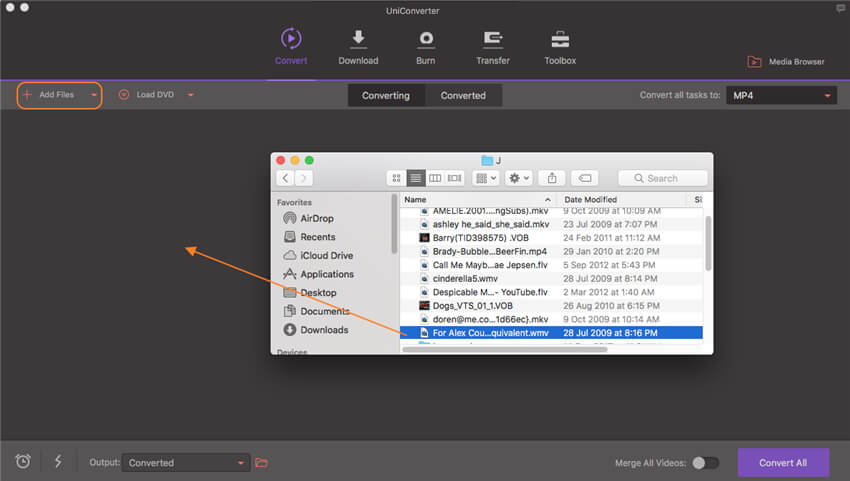Switch Finder to column view
This screenshot has width=850, height=481.
pos(435,178)
